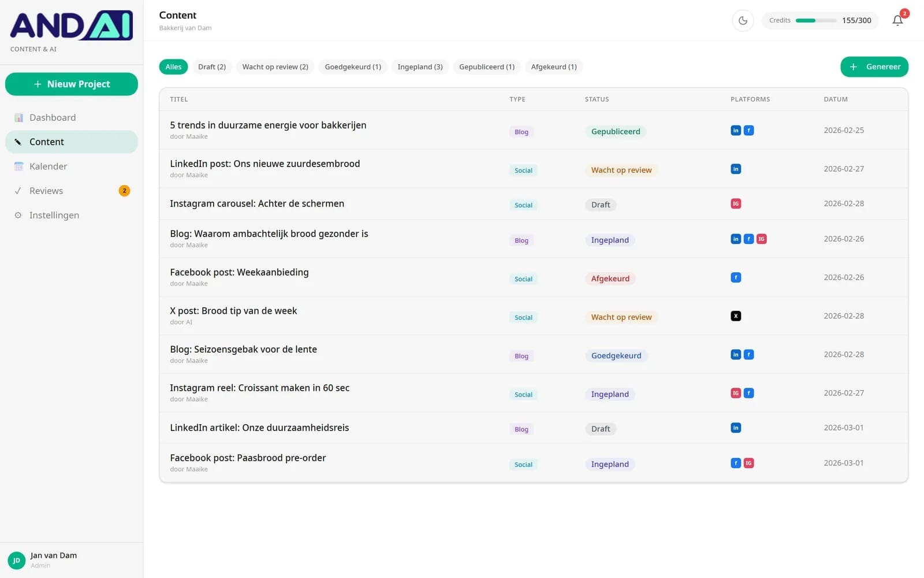Screen dimensions: 924x578
Task: Click X platform icon in Brood tip row
Action: pyautogui.click(x=736, y=316)
